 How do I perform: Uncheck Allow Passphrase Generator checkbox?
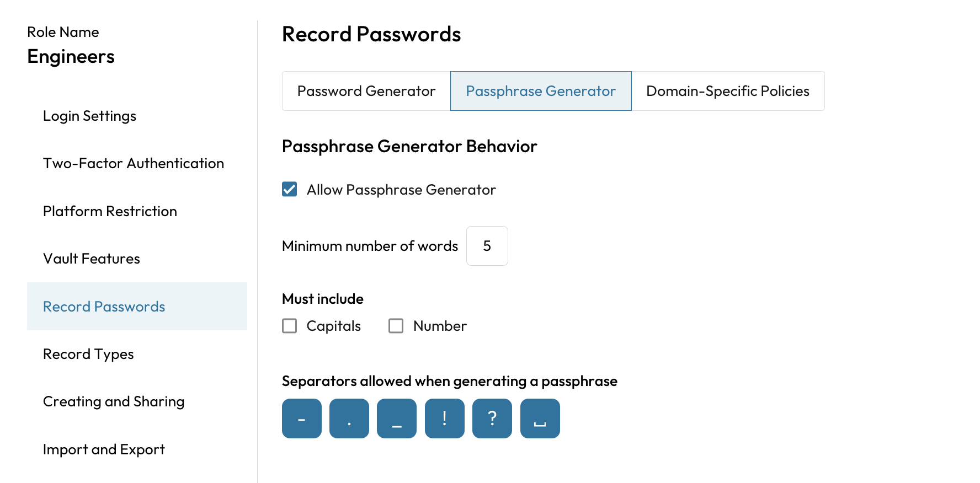coord(290,190)
